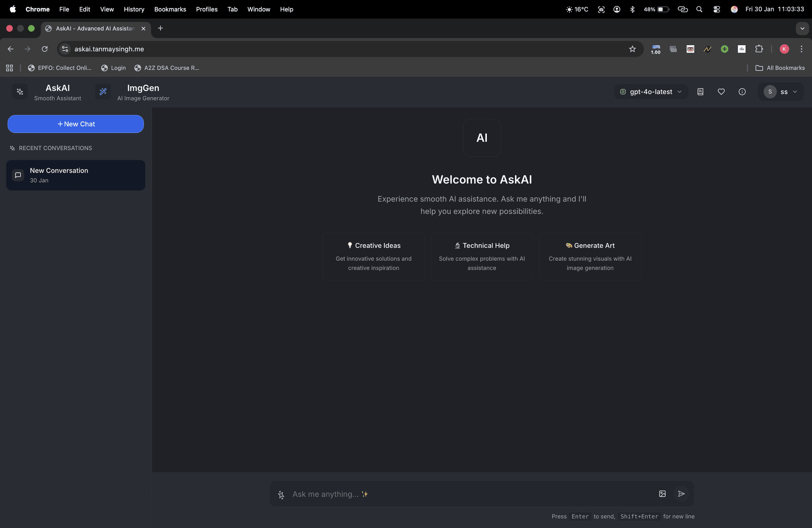Start a New Chat

pos(76,124)
